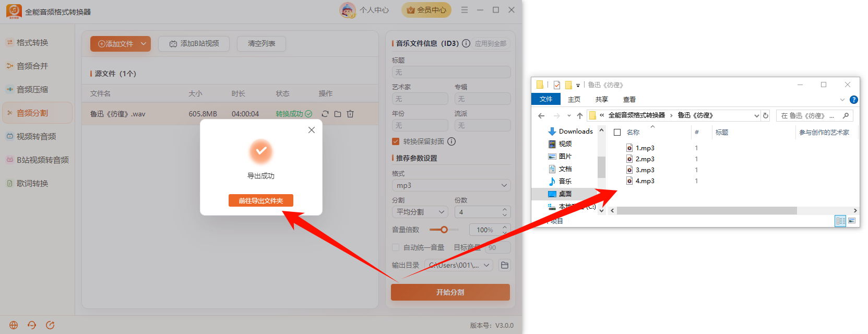Click 添加B站视频 button
This screenshot has width=868, height=334.
(194, 44)
